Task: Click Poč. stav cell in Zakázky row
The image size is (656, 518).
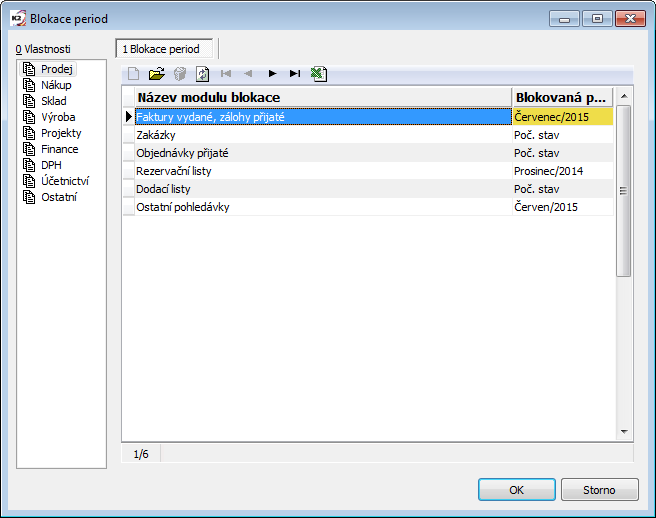Action: 563,135
